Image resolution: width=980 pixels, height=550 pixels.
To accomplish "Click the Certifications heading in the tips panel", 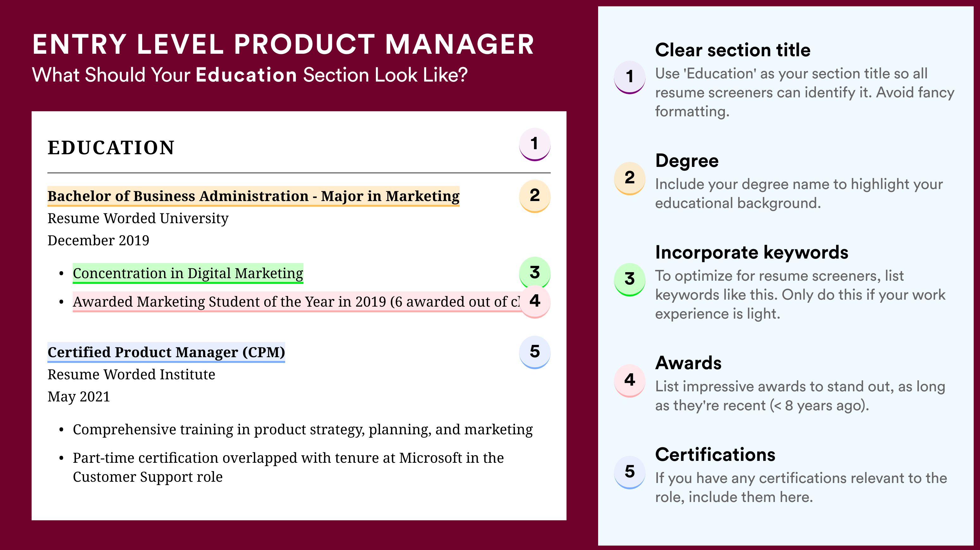I will point(715,455).
